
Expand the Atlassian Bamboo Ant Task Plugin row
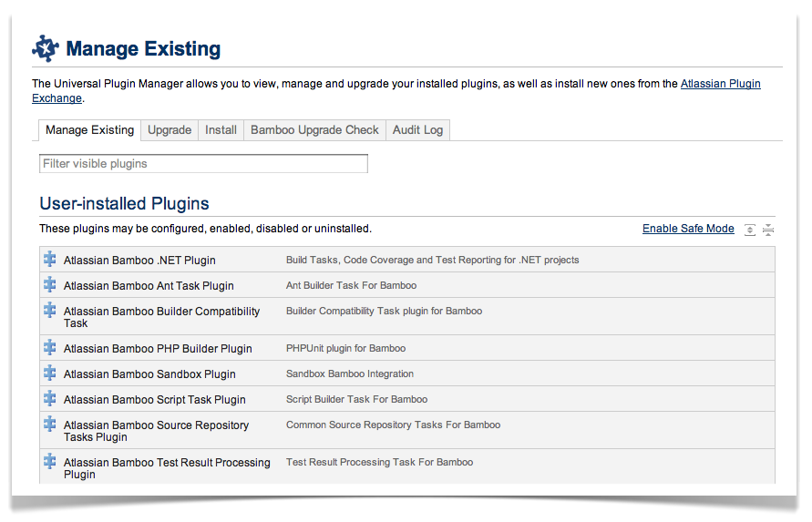point(407,285)
